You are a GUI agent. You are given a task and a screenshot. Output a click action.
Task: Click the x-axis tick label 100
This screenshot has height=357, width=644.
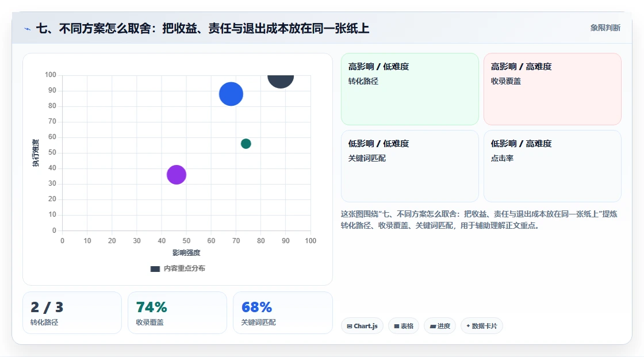pyautogui.click(x=310, y=241)
